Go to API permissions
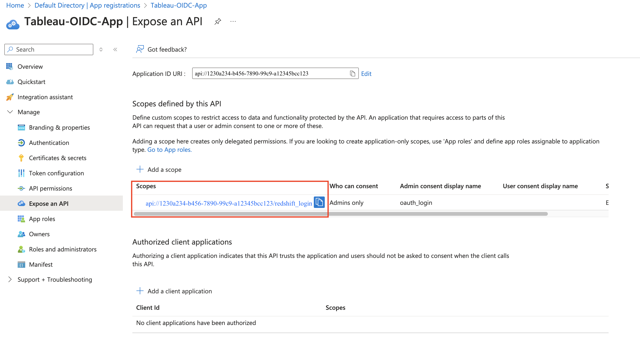 tap(50, 188)
